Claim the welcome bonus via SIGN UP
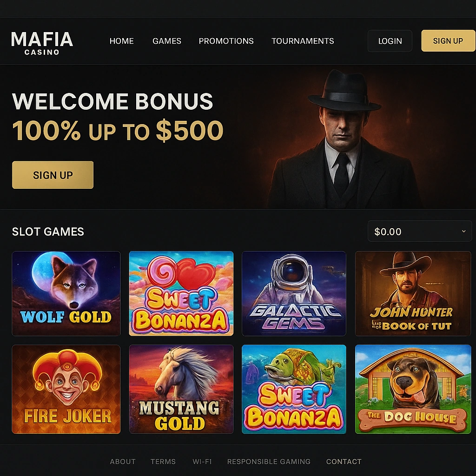Image resolution: width=476 pixels, height=476 pixels. point(53,175)
